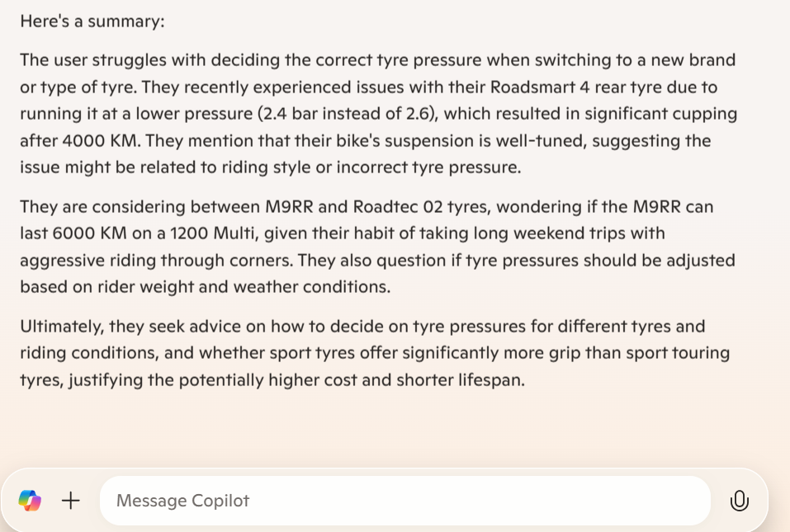Viewport: 790px width, 532px height.
Task: Focus the Message Copilot input field
Action: (x=404, y=501)
